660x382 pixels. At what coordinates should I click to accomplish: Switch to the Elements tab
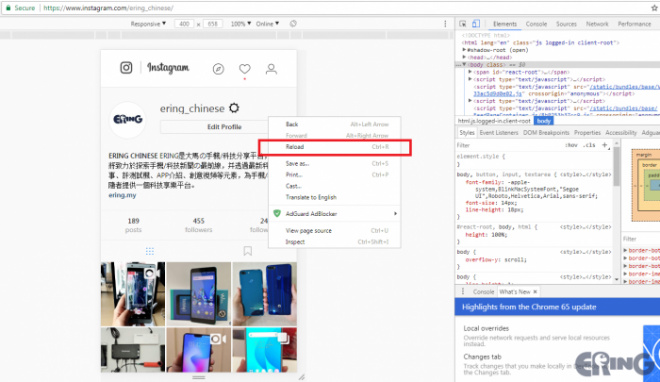pos(505,24)
